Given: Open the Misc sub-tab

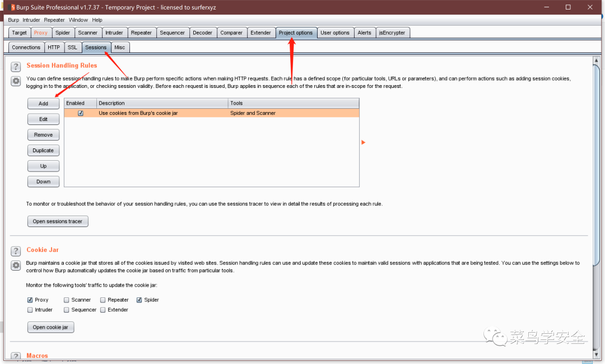Looking at the screenshot, I should pyautogui.click(x=120, y=48).
